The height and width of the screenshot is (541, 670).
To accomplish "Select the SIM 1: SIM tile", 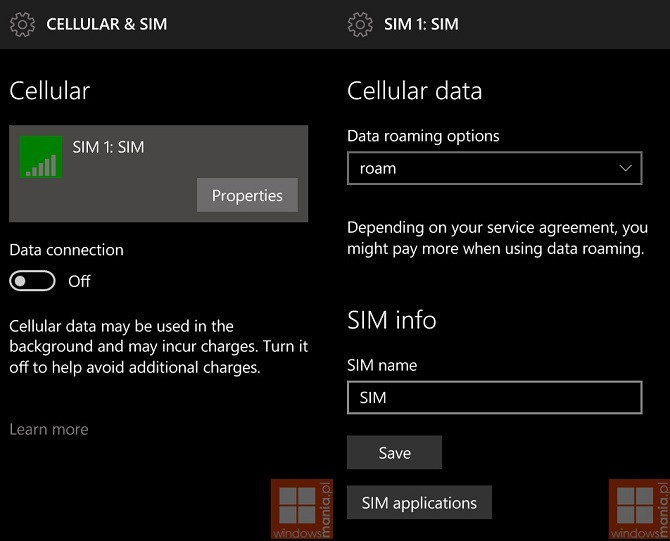I will tap(159, 173).
